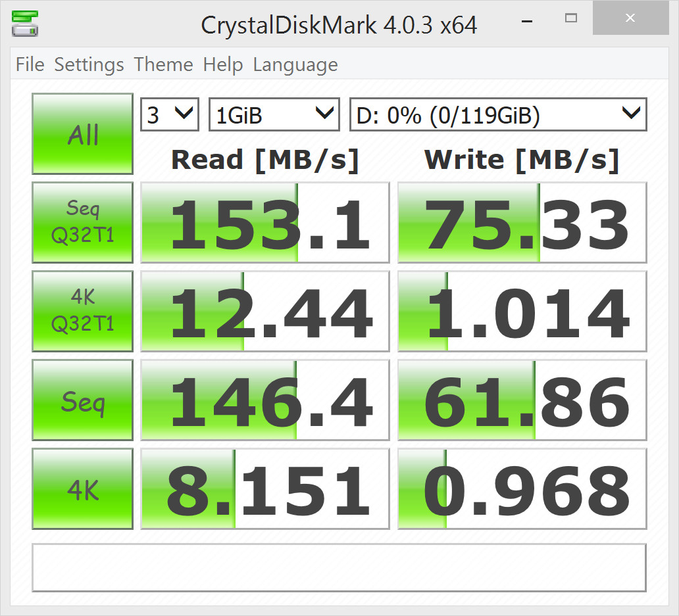The image size is (679, 616).
Task: Maximize the CrystalDiskMark window
Action: pyautogui.click(x=571, y=18)
